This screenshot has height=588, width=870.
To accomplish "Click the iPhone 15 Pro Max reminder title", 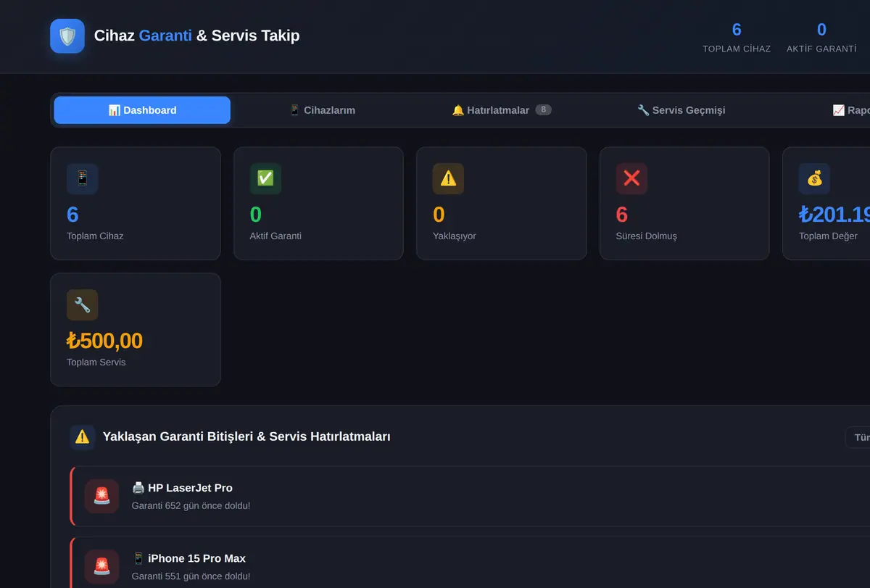I will click(188, 558).
